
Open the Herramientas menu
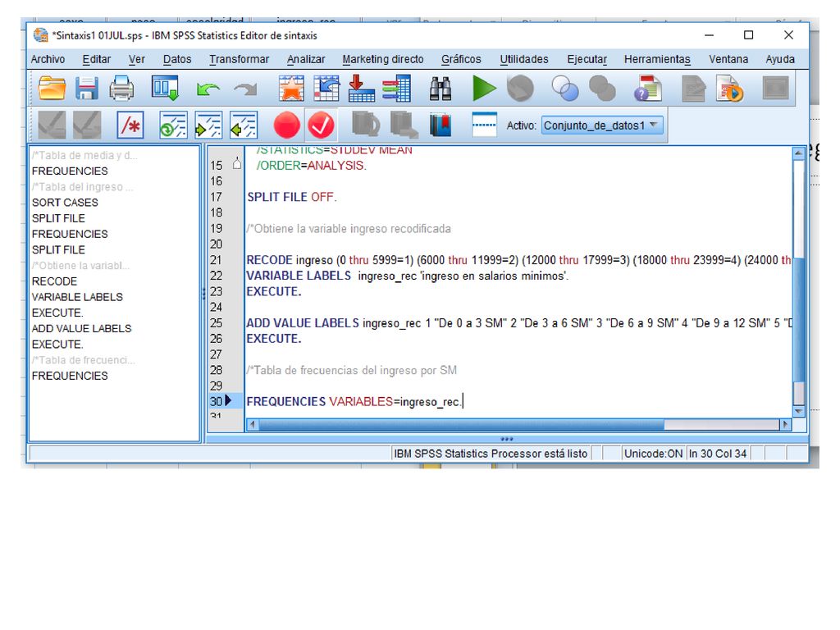click(657, 59)
